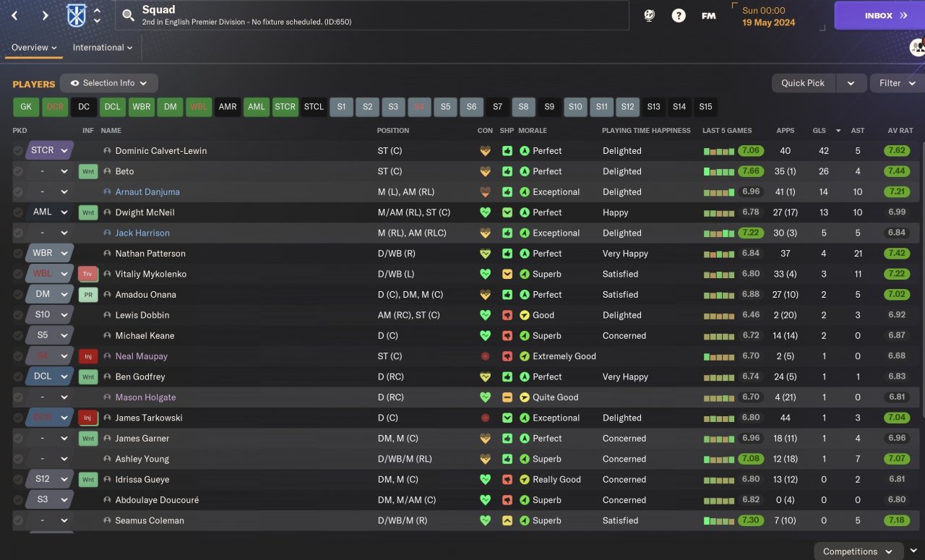The width and height of the screenshot is (925, 560).
Task: Click Lewis Dobbin's morale arrow icon
Action: (x=525, y=315)
